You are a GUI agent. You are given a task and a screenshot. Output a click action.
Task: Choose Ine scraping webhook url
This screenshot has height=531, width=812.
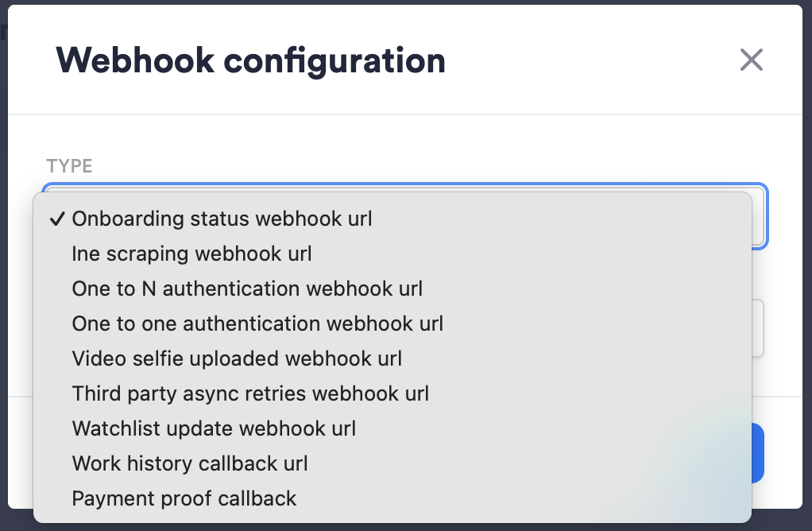(191, 254)
